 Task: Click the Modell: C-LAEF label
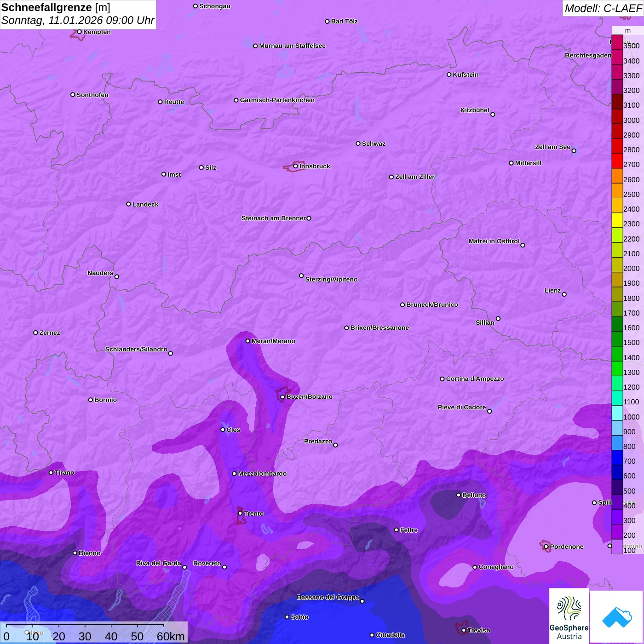(x=603, y=8)
